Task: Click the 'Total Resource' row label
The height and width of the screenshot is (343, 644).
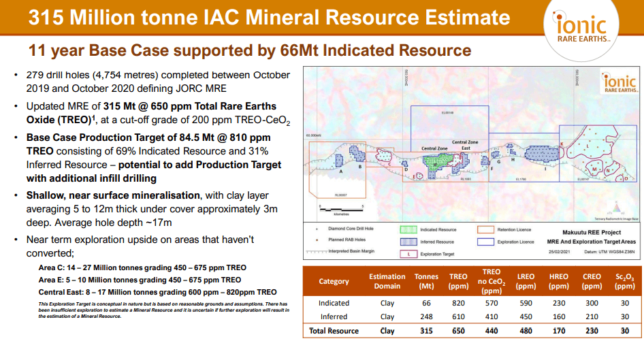Action: [x=334, y=331]
